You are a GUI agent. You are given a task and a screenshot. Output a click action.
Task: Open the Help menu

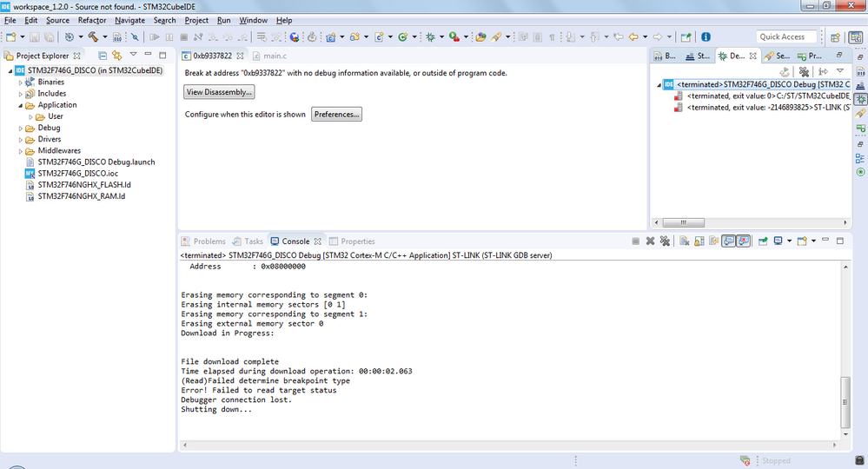click(x=284, y=21)
